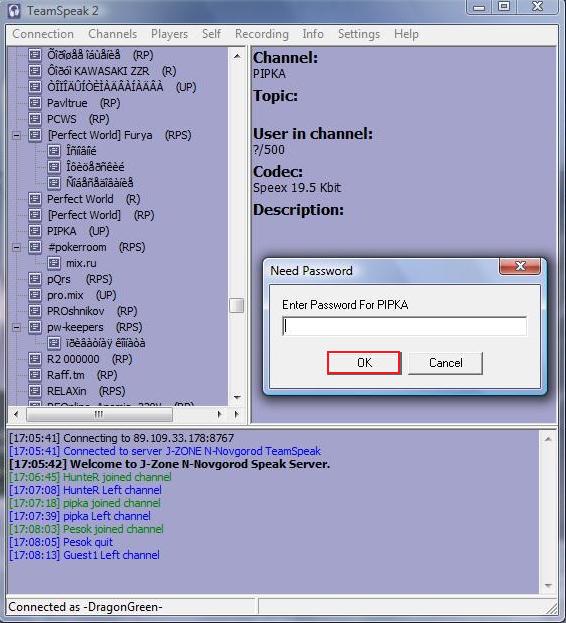This screenshot has width=566, height=623.
Task: Select the pro.mix (UP) channel
Action: coord(81,295)
